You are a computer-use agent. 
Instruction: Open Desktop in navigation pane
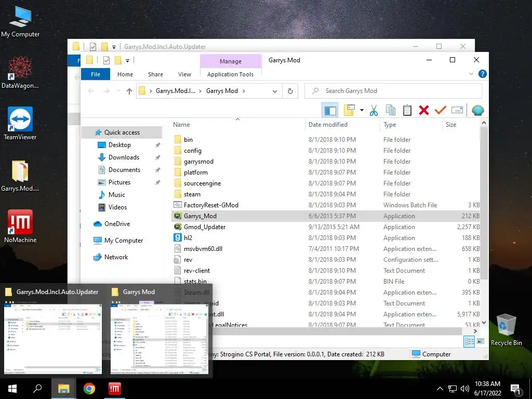pos(119,145)
